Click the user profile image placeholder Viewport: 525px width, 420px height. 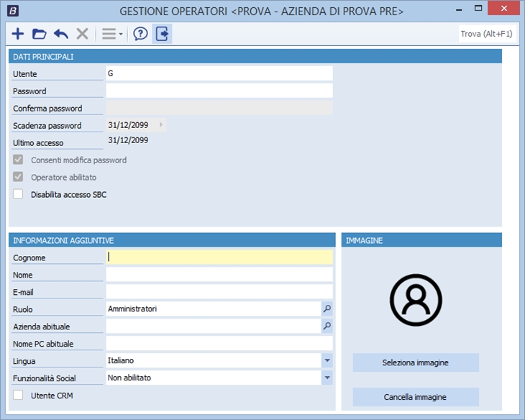coord(416,300)
